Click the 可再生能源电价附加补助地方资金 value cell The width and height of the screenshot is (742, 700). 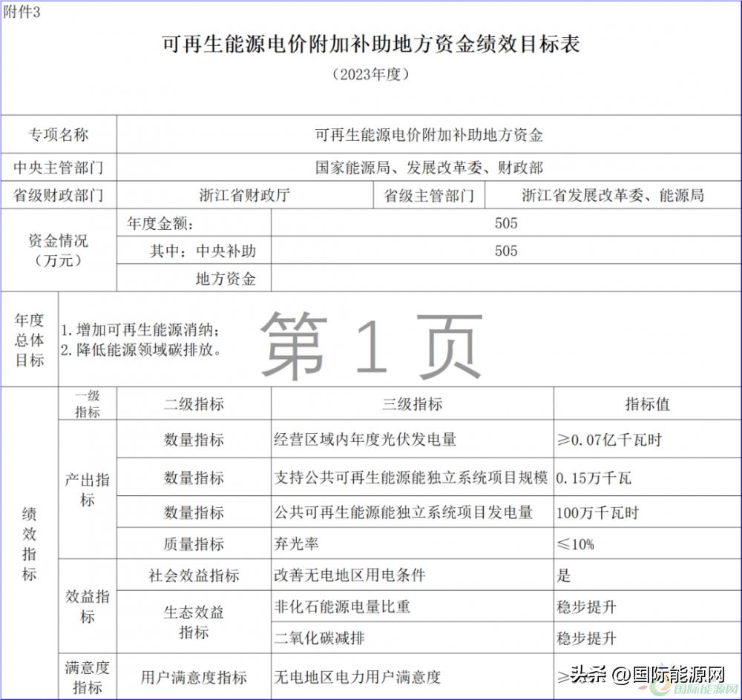tap(429, 134)
